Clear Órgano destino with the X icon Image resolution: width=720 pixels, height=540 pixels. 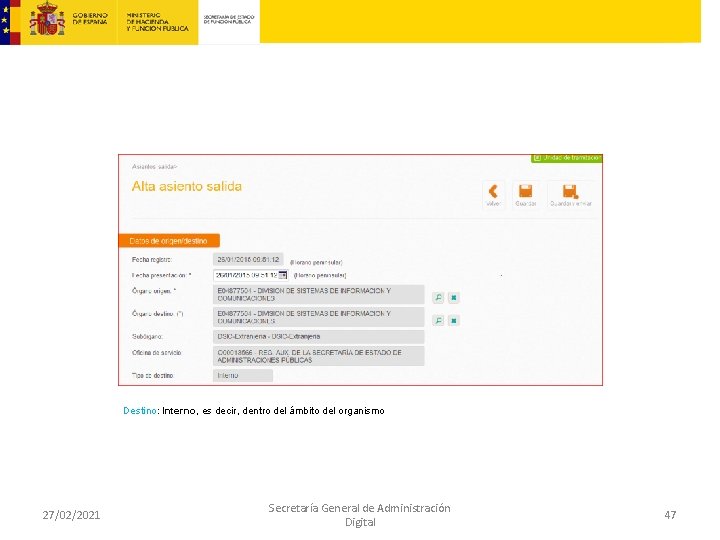tap(454, 320)
